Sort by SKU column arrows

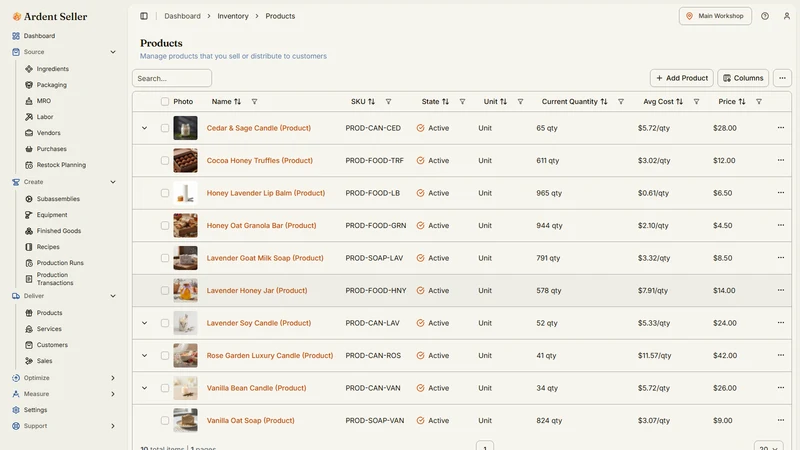[371, 102]
